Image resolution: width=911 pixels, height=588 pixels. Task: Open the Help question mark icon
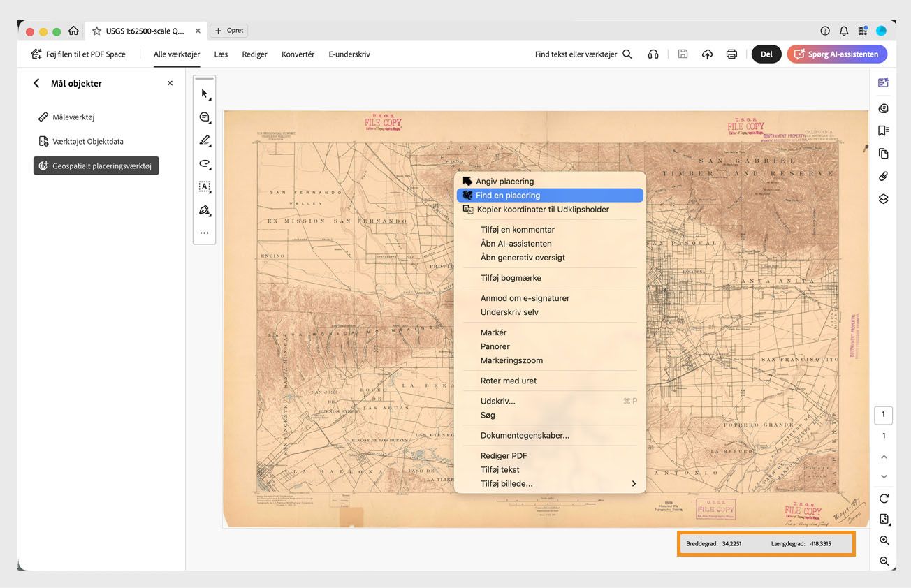825,31
